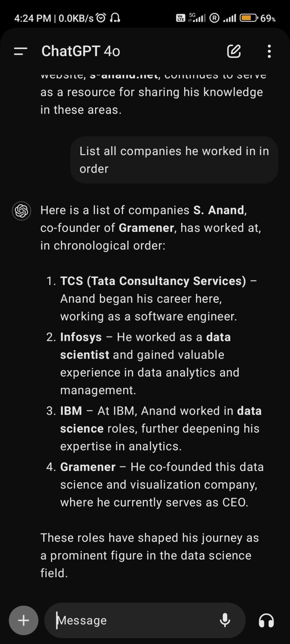Image resolution: width=290 pixels, height=644 pixels.
Task: Focus the Message input field
Action: click(134, 620)
